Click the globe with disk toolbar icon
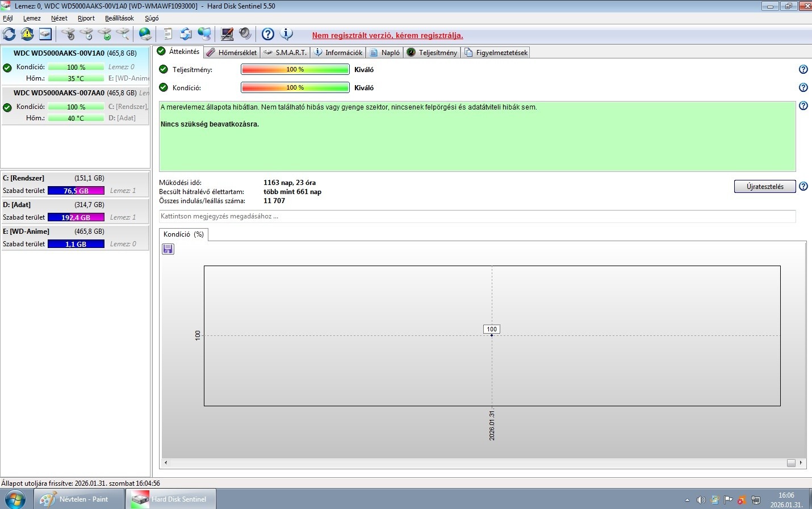 click(145, 34)
